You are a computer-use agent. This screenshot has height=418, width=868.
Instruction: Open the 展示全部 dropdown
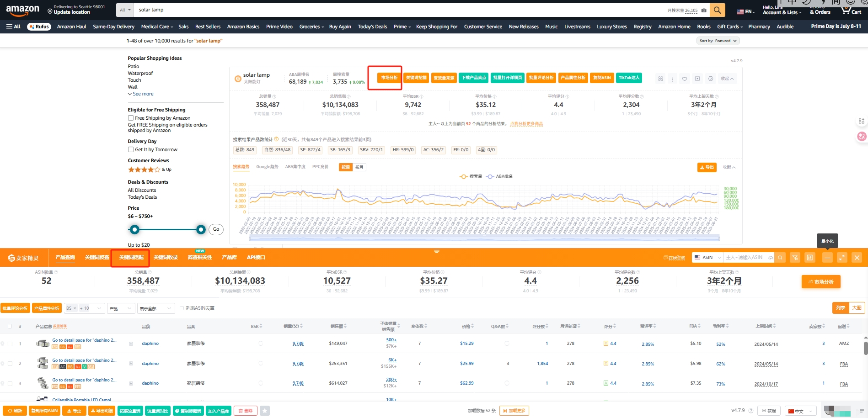[x=156, y=308]
